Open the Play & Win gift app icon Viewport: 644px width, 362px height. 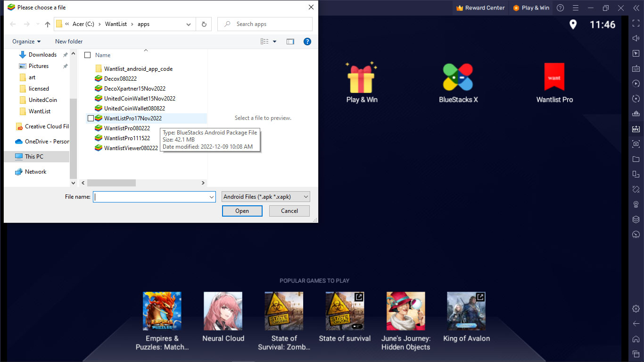(x=362, y=83)
